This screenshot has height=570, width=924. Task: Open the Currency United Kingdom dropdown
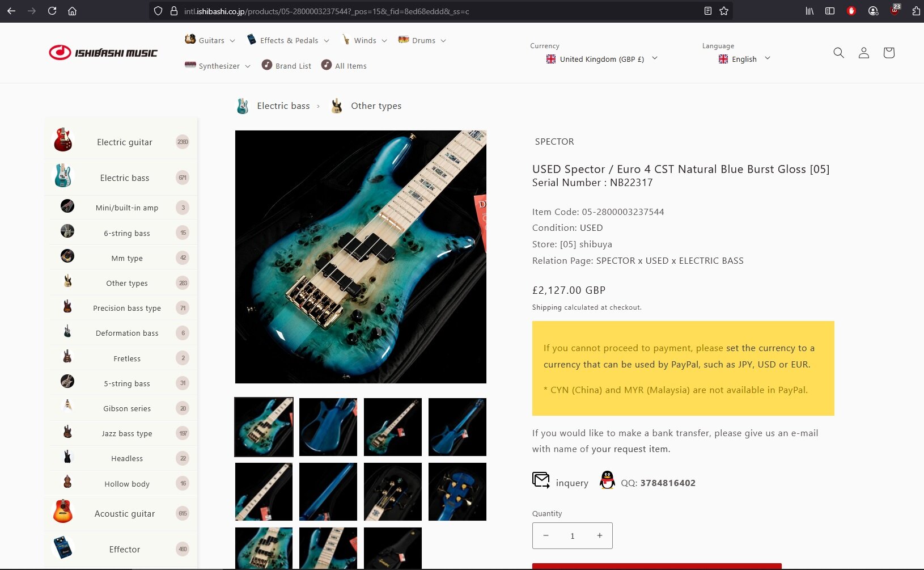click(x=602, y=59)
